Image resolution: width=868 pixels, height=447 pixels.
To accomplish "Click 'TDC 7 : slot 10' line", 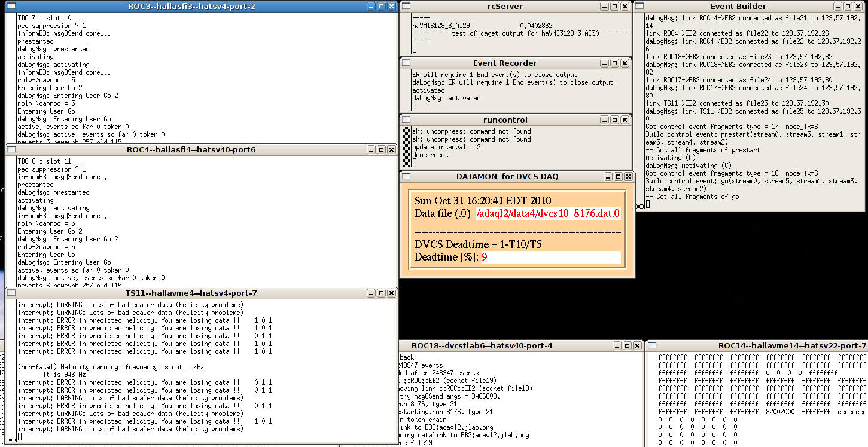I will point(44,18).
